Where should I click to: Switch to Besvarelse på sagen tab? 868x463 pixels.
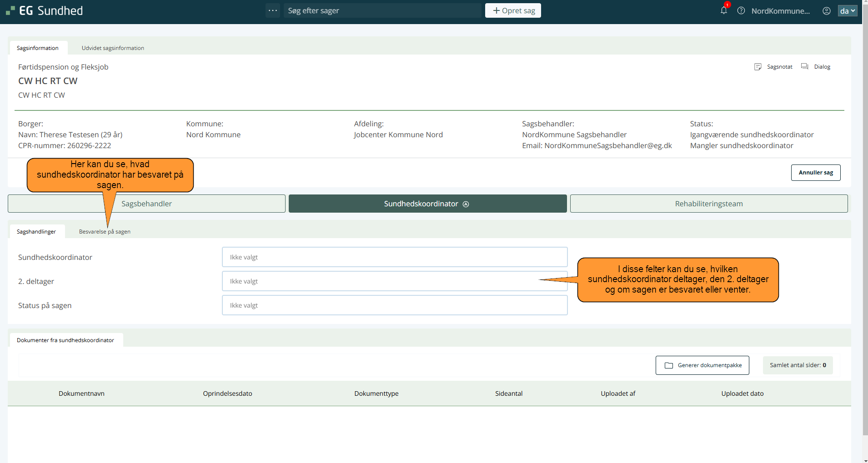click(x=105, y=232)
